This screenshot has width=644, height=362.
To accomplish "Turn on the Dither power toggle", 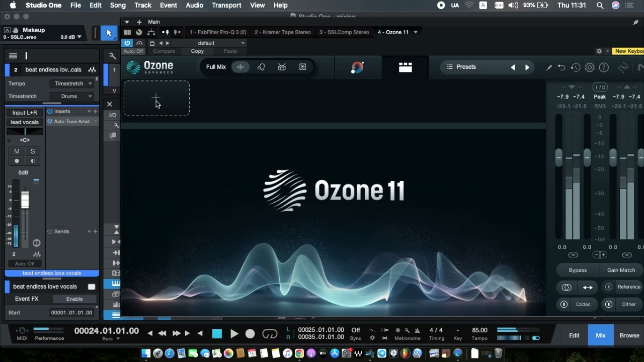I will [x=609, y=304].
